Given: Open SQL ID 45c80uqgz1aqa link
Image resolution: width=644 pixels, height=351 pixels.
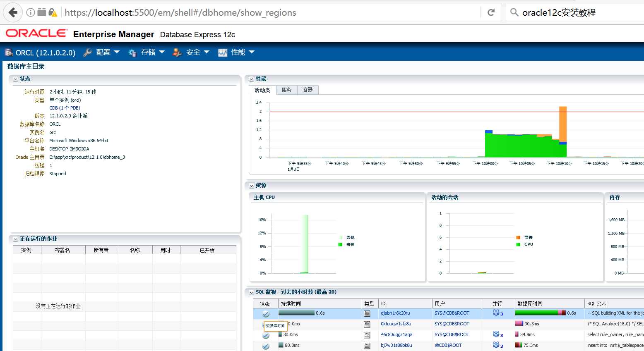Looking at the screenshot, I should 396,335.
